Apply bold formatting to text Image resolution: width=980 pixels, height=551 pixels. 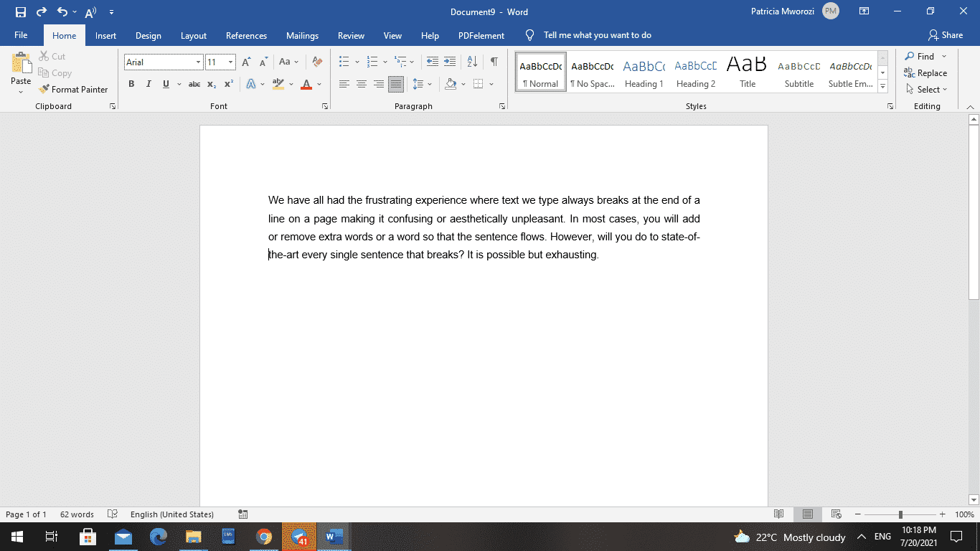tap(131, 84)
